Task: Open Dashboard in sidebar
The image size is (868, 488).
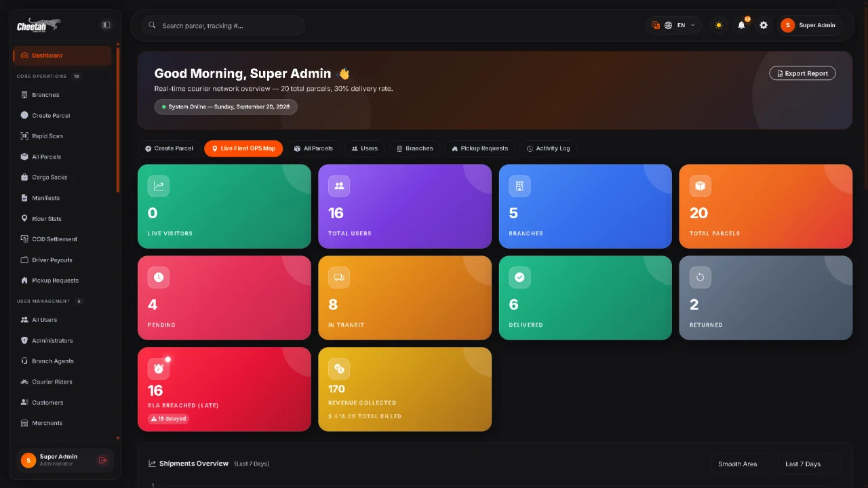Action: [x=62, y=56]
